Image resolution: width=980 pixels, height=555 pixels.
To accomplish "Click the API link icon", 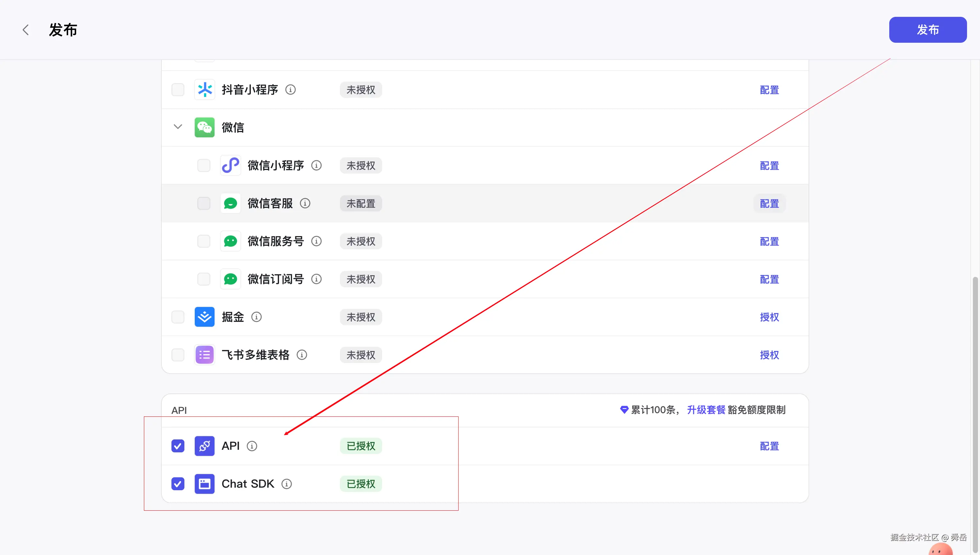I will pos(204,446).
